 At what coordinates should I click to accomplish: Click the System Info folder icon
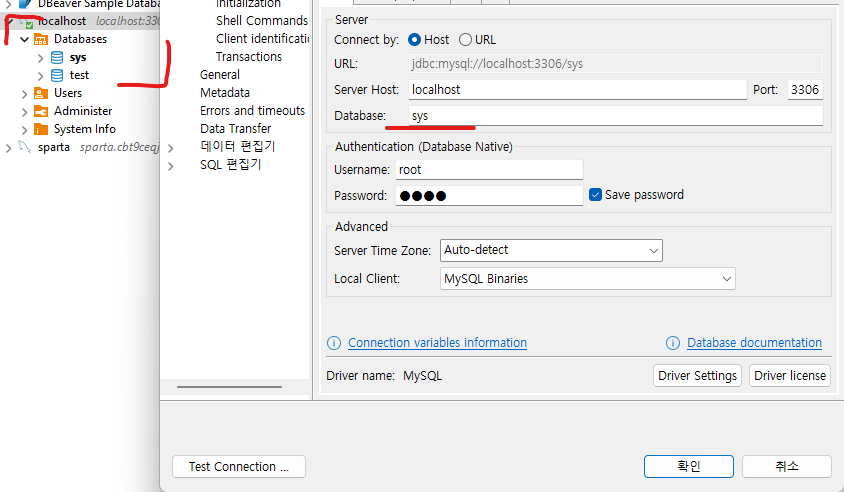pos(41,129)
